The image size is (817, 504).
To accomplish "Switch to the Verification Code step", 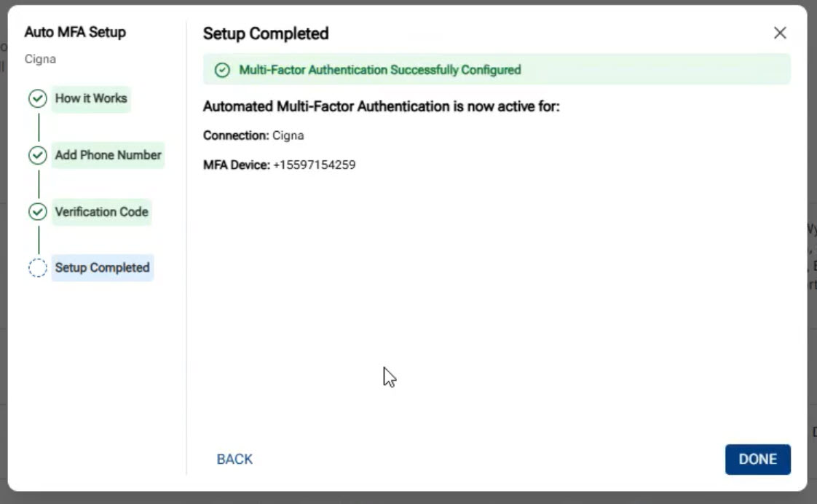I will click(x=101, y=212).
